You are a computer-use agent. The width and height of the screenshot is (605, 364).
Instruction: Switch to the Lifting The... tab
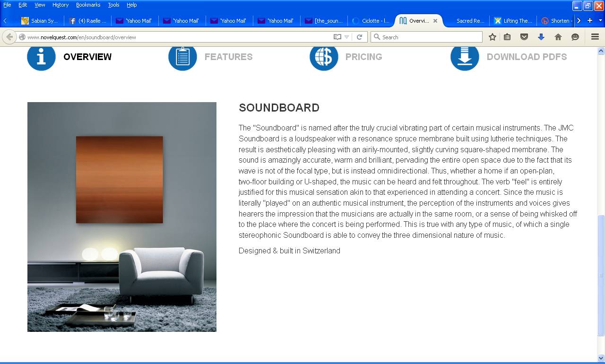(513, 21)
